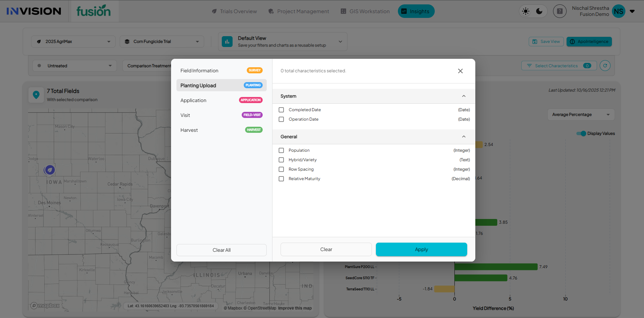The image size is (644, 318).
Task: Switch to light mode sun icon
Action: [x=526, y=11]
